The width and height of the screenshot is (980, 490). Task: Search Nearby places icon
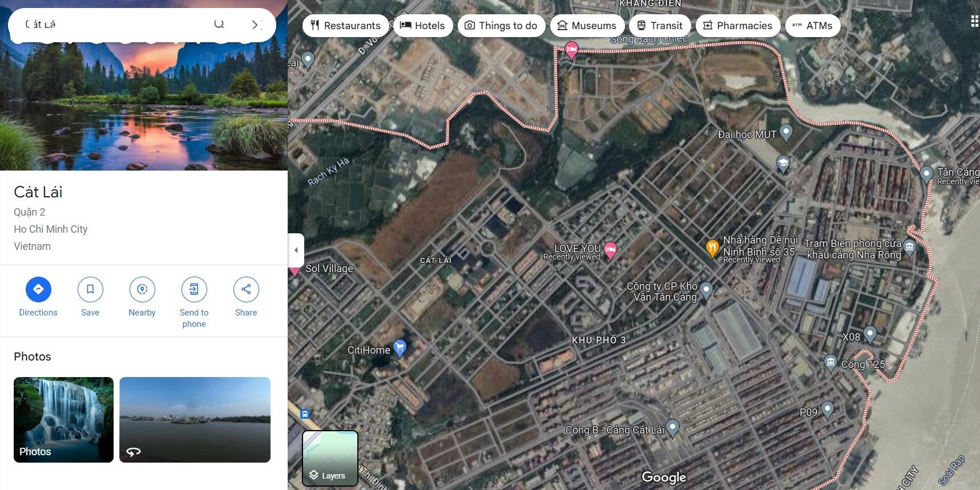(x=142, y=290)
